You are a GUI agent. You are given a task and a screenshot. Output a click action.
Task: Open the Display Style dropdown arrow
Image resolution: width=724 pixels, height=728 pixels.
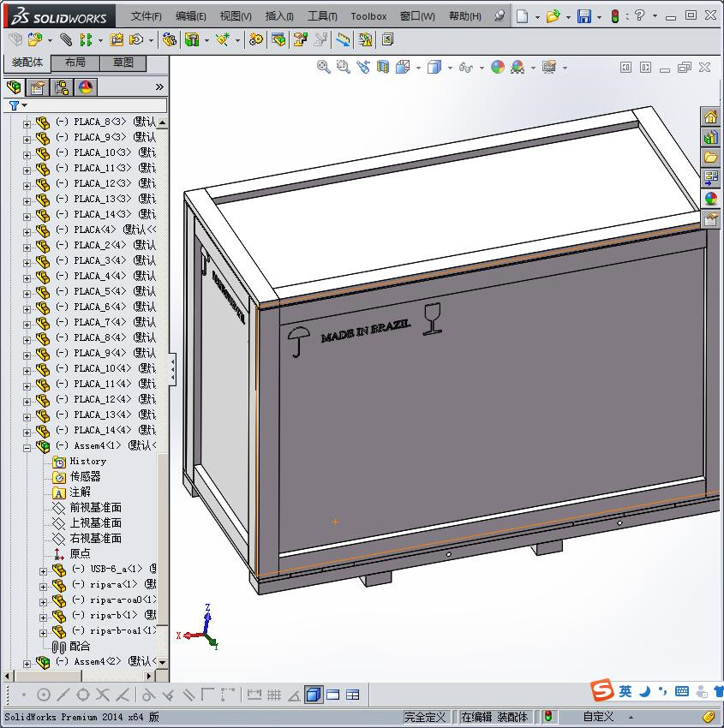click(x=450, y=68)
